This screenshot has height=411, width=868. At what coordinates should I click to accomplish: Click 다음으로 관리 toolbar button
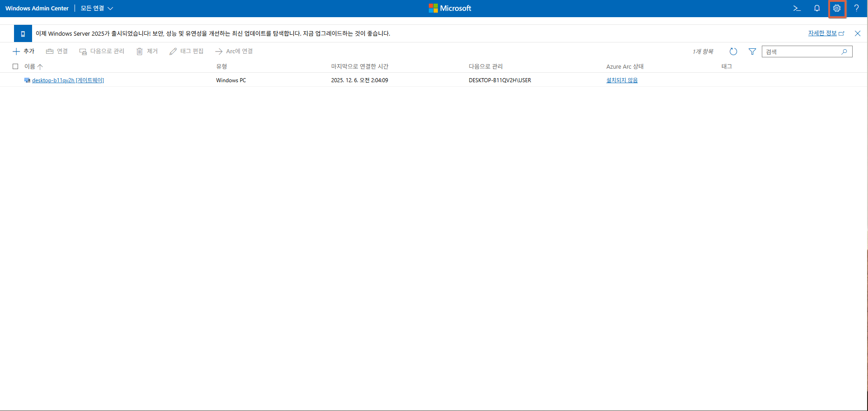[102, 51]
